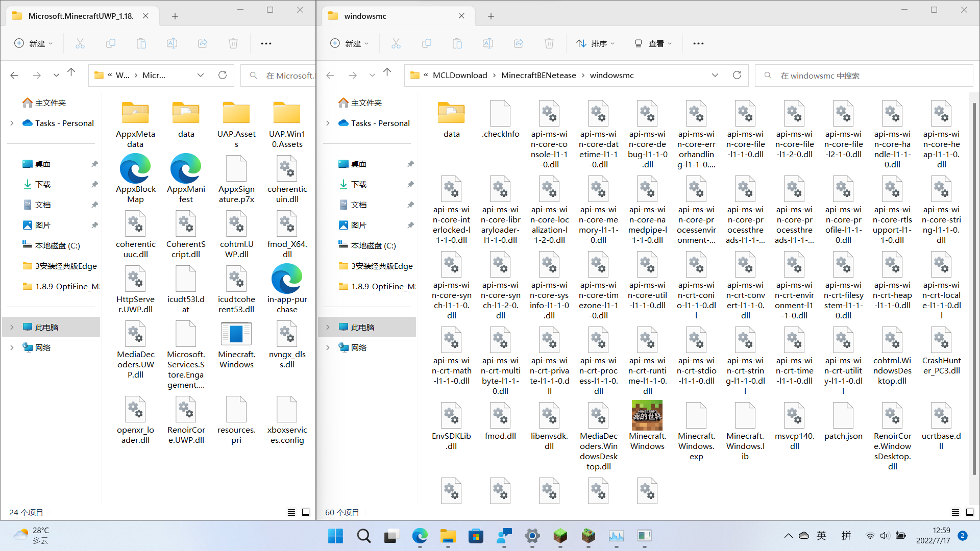Open the New (新建) dropdown in left window

34,44
